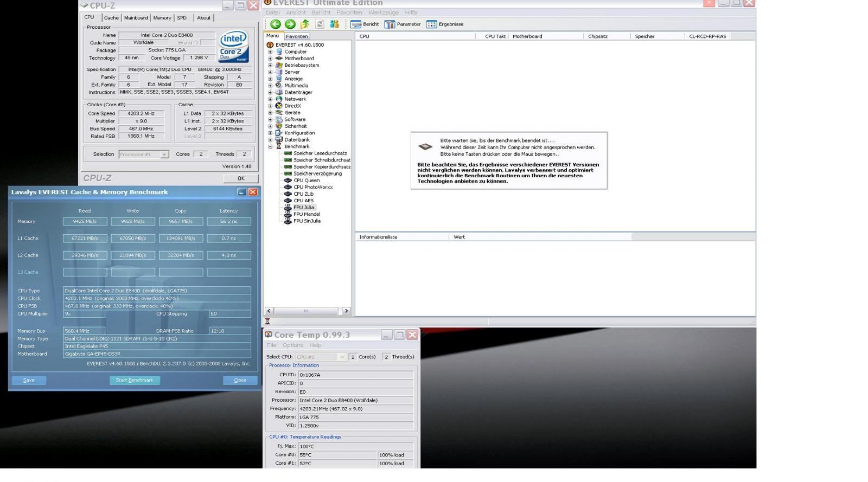868x482 pixels.
Task: Switch to the About tab in CPU-Z
Action: point(203,18)
